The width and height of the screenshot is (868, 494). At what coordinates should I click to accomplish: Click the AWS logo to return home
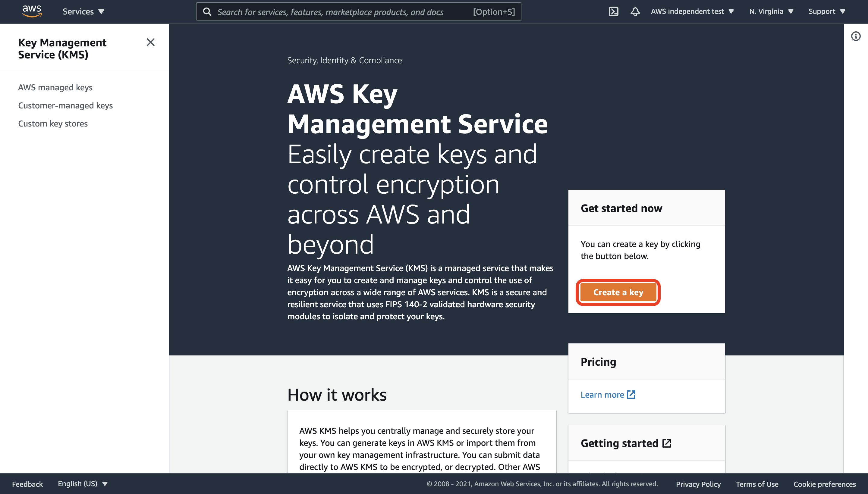(32, 11)
